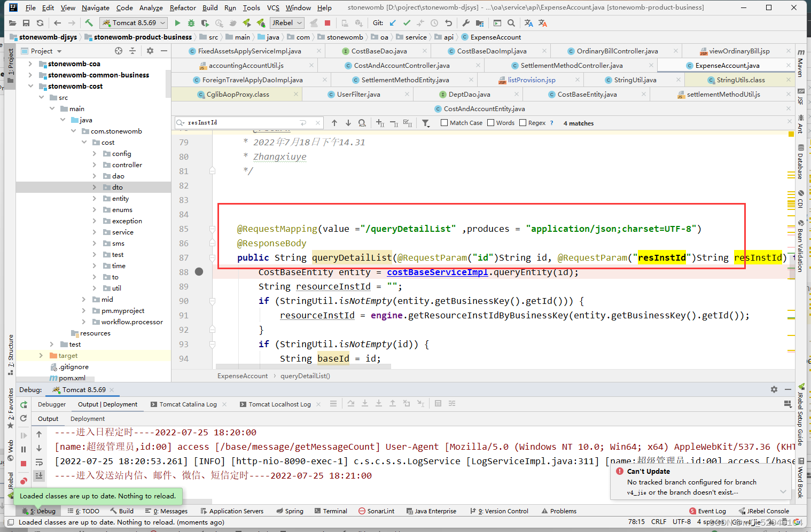The width and height of the screenshot is (811, 532).
Task: Open the Terminal tool window
Action: click(331, 511)
